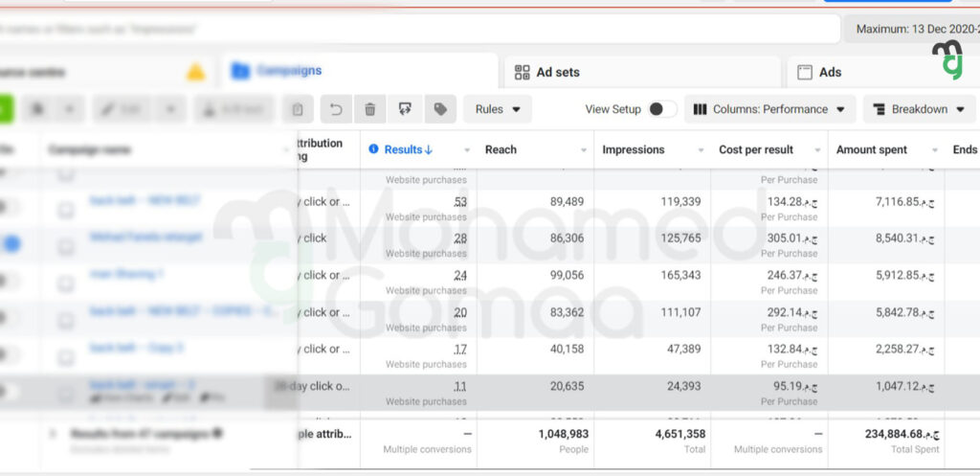
Task: Click the tag label icon in toolbar
Action: [439, 109]
